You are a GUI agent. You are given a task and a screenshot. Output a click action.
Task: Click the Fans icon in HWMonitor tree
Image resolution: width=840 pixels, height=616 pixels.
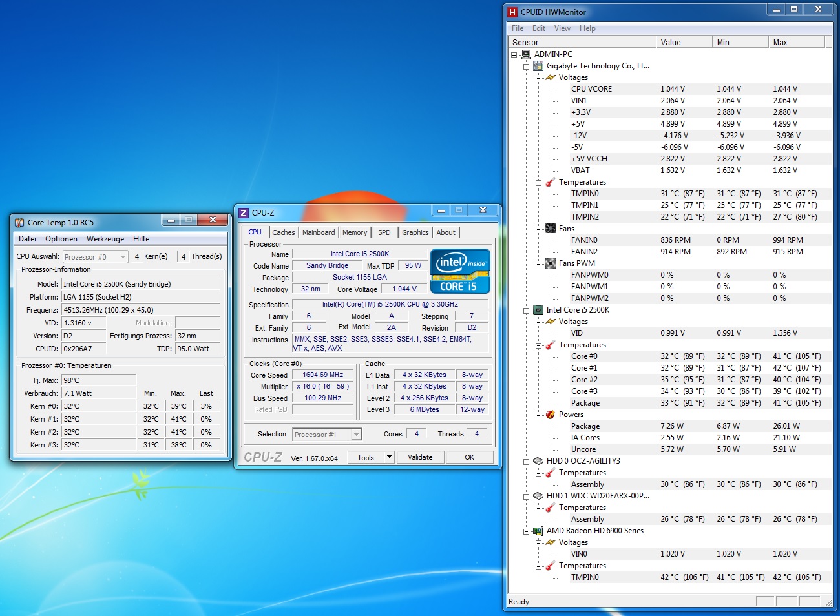click(x=551, y=229)
